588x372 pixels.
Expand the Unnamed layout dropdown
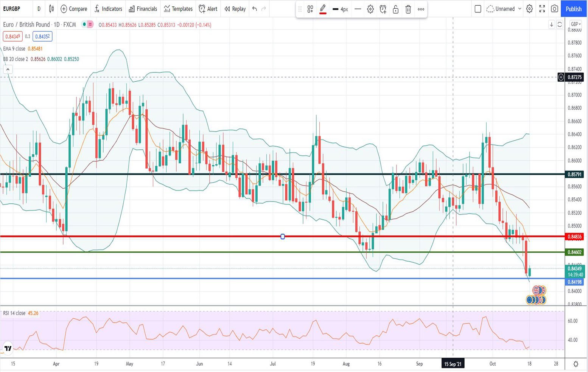tap(520, 9)
